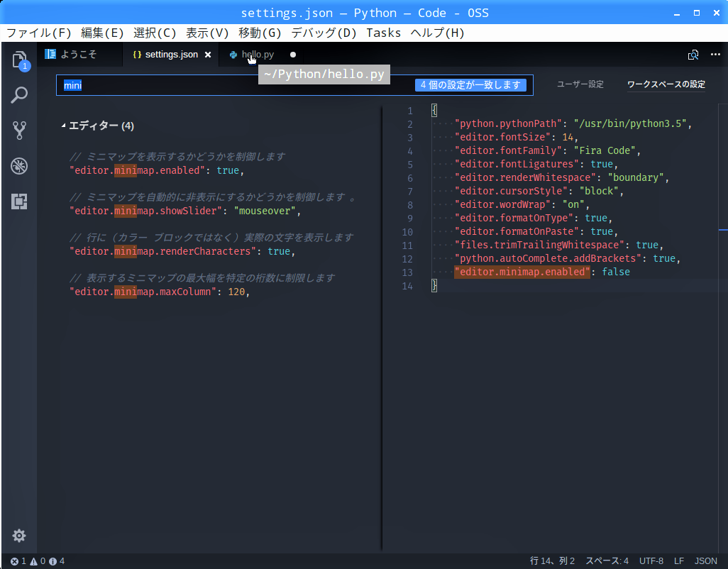This screenshot has width=728, height=569.
Task: Select the settings.json tab
Action: click(171, 55)
